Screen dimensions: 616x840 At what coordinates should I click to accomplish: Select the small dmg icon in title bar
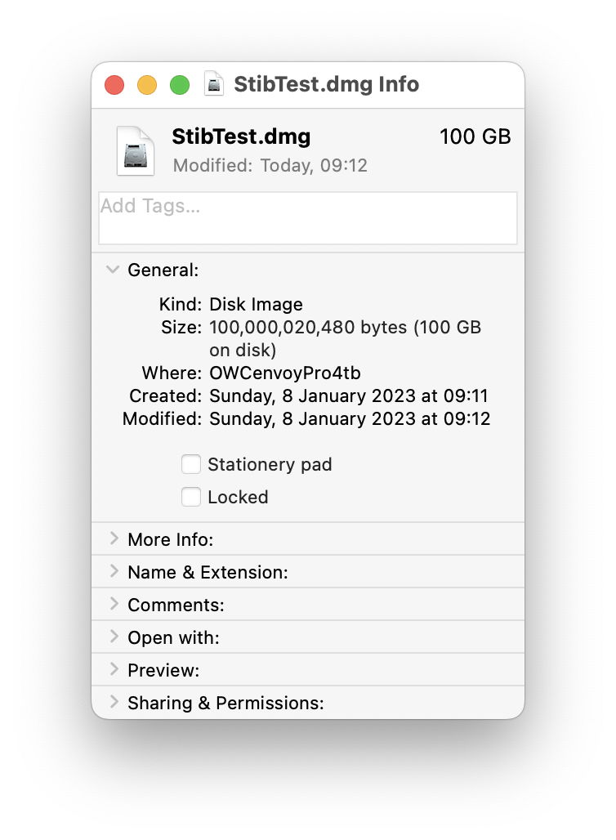215,84
